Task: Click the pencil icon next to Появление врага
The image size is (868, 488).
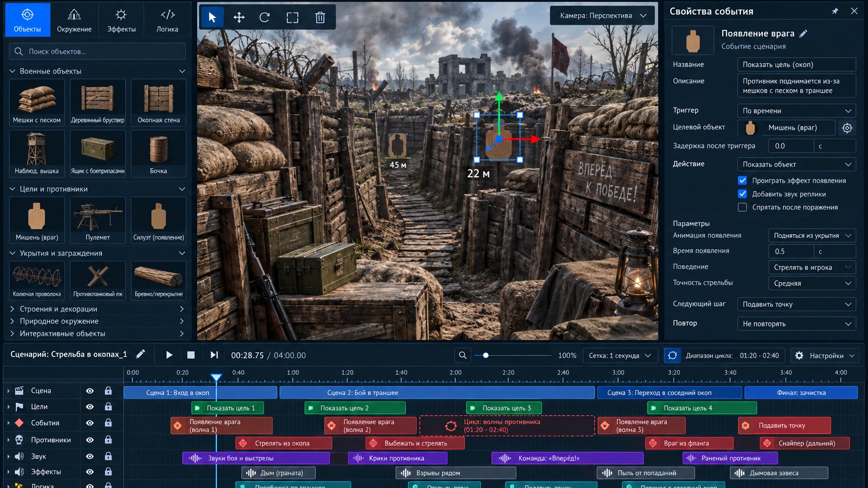Action: (x=803, y=33)
